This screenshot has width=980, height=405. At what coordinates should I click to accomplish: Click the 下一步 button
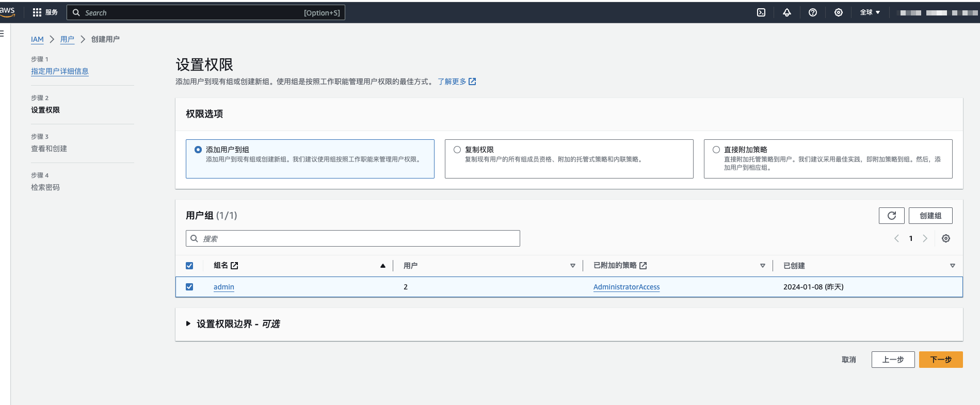(x=941, y=360)
